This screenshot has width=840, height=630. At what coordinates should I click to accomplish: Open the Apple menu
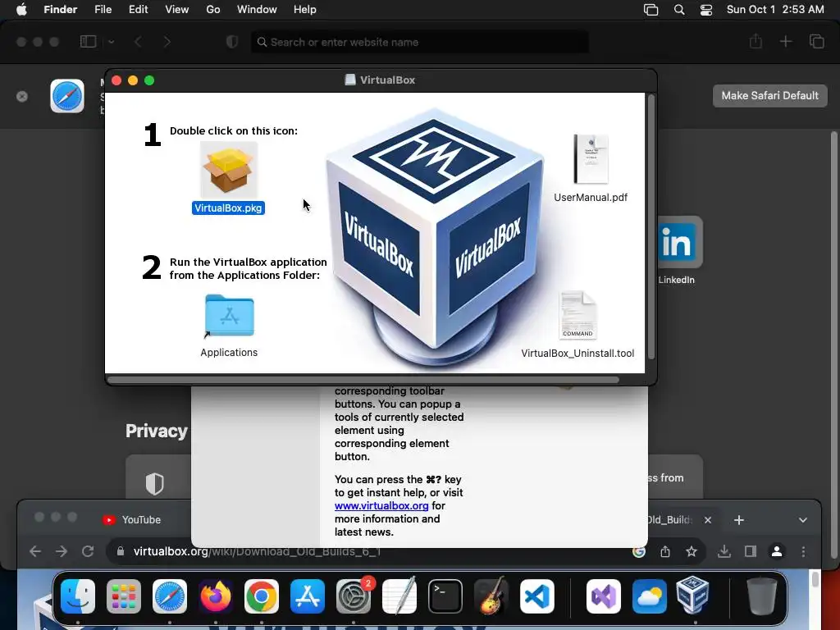21,10
